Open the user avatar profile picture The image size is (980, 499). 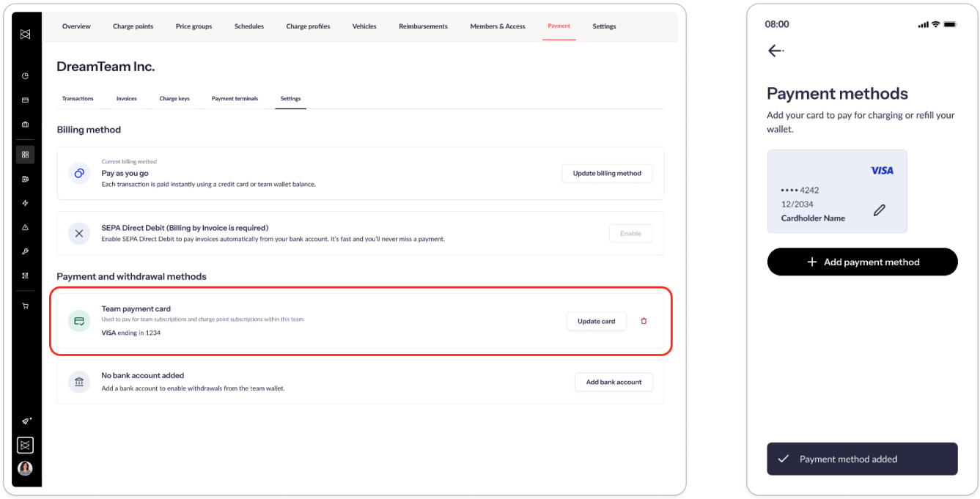coord(25,468)
